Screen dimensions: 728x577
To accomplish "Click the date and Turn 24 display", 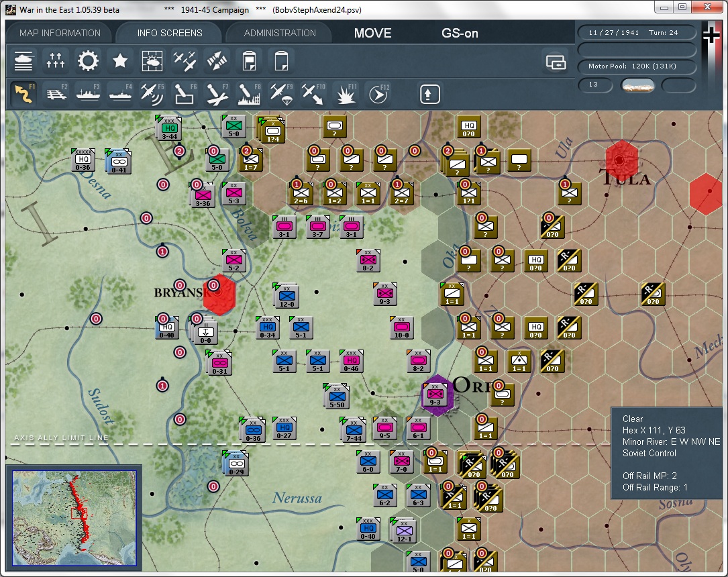I will 637,32.
